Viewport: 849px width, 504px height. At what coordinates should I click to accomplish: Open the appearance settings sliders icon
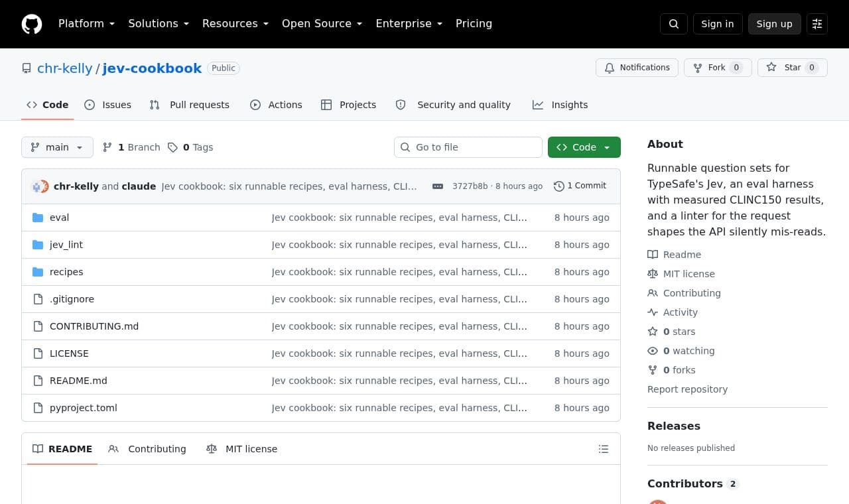pos(817,24)
